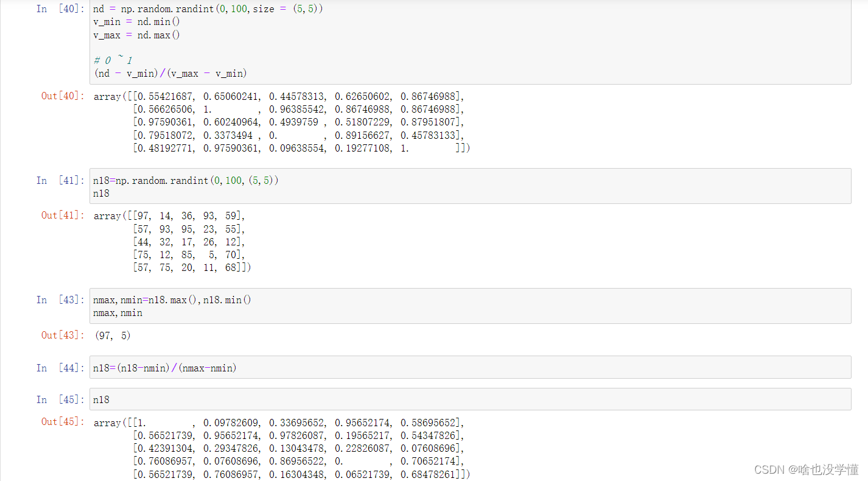Click value 0.86956522 in Out[45]
The width and height of the screenshot is (868, 481).
click(x=296, y=461)
